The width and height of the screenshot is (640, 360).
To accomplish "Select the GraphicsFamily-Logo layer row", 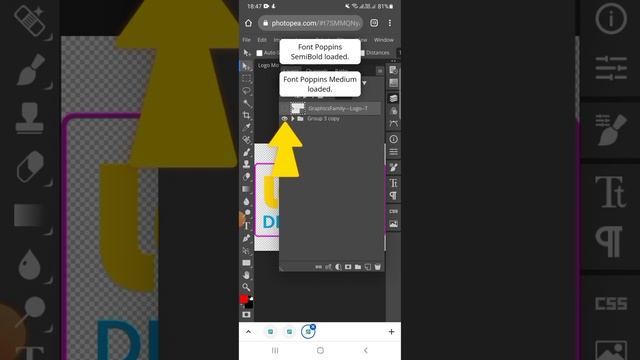I will (330, 108).
